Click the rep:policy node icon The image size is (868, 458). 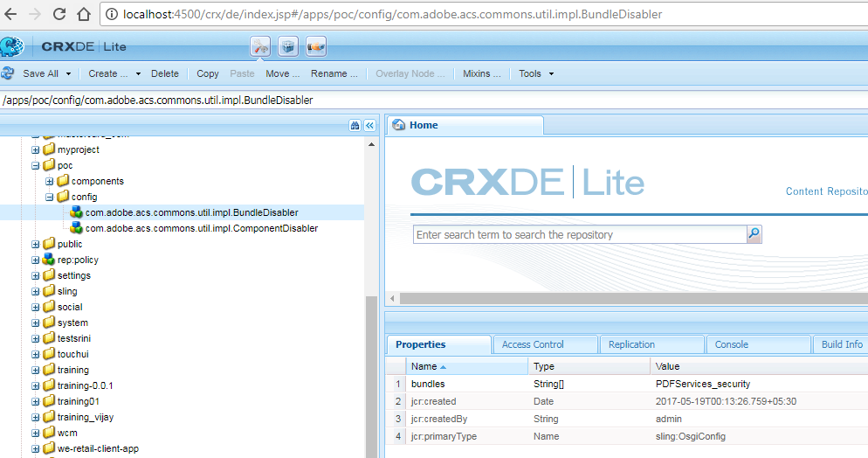[49, 260]
